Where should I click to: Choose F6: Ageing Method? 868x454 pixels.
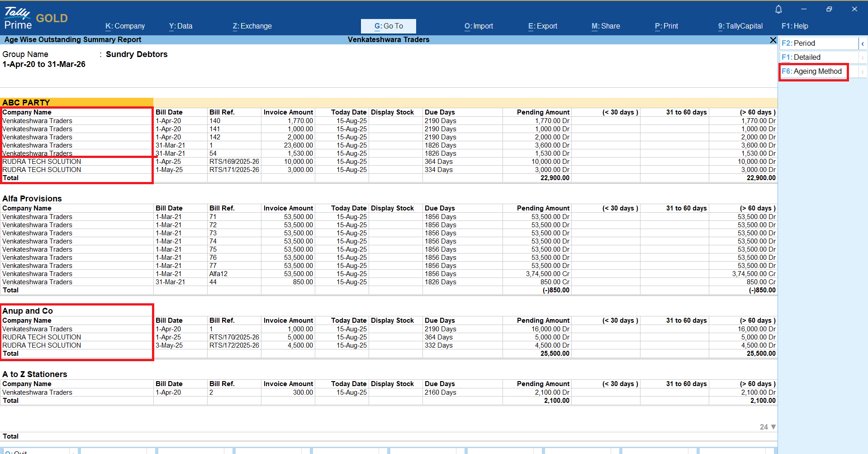pos(813,72)
